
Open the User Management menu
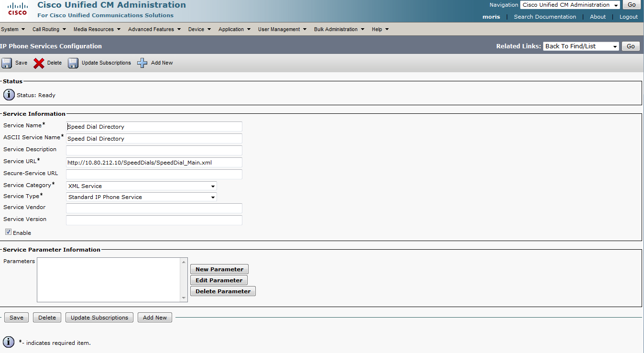click(282, 29)
